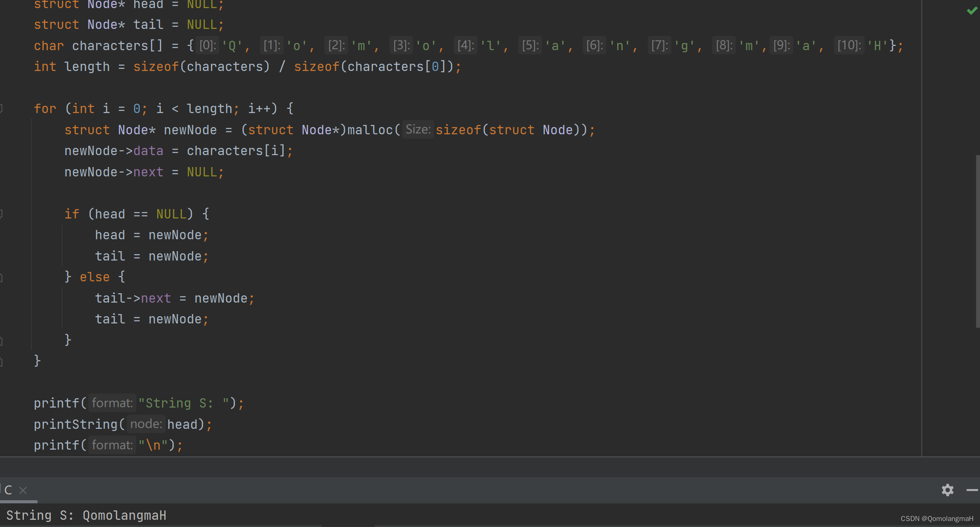Image resolution: width=980 pixels, height=527 pixels.
Task: Click console output 'String S: QomolangmaH'
Action: point(86,516)
